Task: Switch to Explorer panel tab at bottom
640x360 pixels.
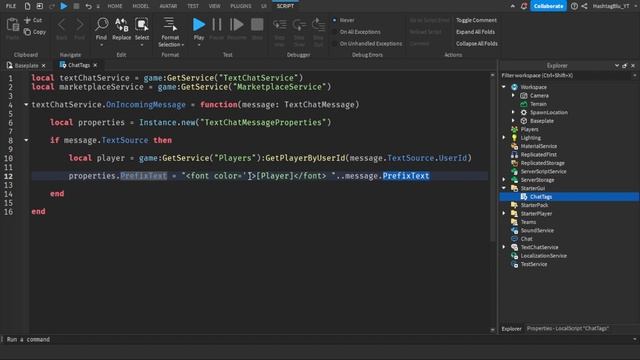Action: [511, 329]
